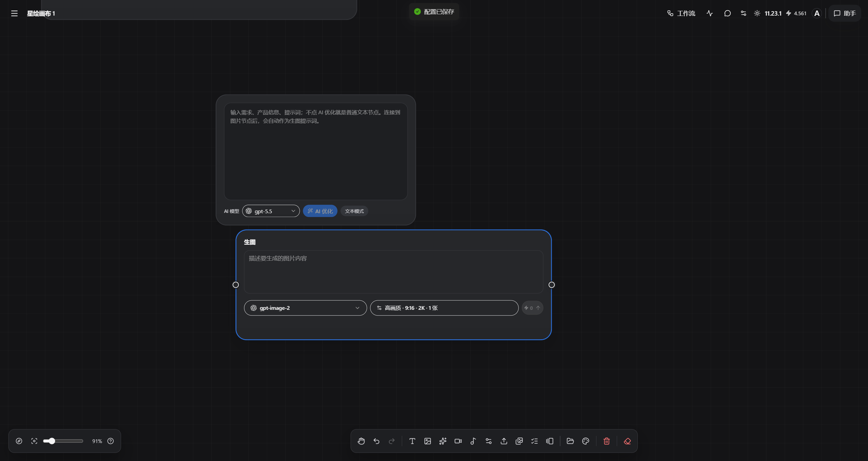Image resolution: width=868 pixels, height=461 pixels.
Task: Open the gpt-5.5 AI model dropdown
Action: [x=271, y=211]
